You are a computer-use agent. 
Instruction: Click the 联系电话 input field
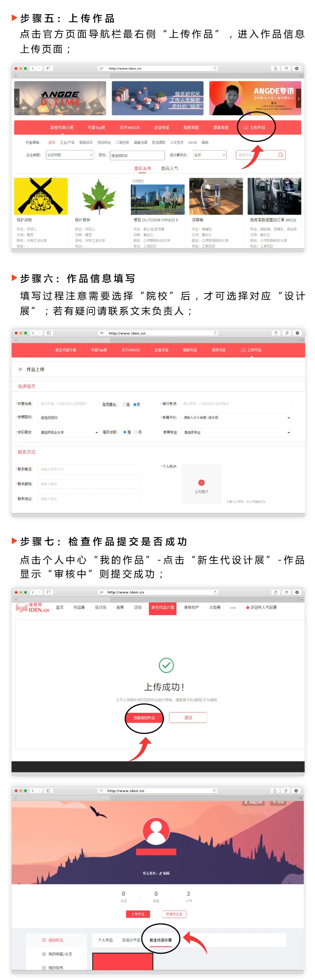click(x=90, y=469)
